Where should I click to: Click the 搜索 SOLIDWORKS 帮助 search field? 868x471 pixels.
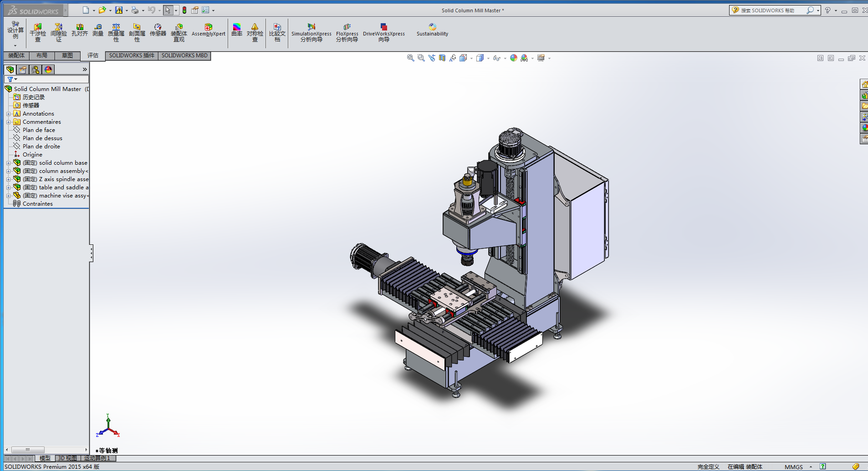[774, 10]
